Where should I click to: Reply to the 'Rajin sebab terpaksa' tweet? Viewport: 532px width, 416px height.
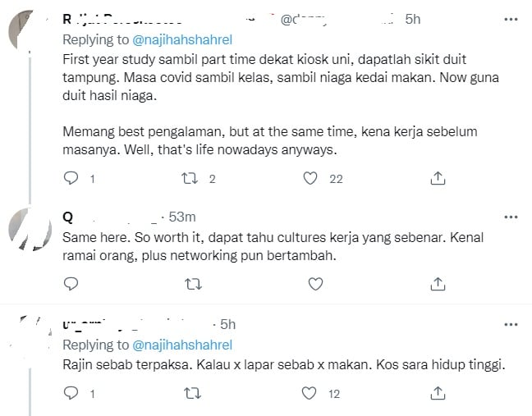tap(71, 394)
